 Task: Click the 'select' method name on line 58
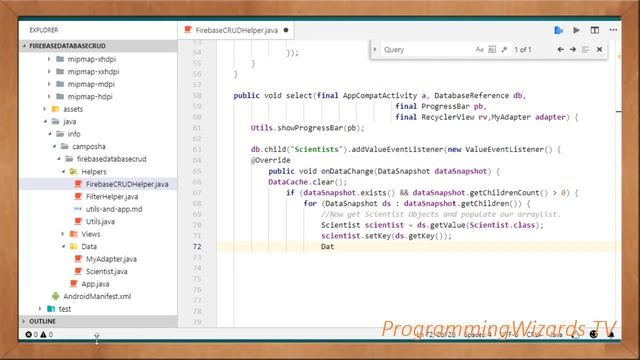pyautogui.click(x=299, y=96)
